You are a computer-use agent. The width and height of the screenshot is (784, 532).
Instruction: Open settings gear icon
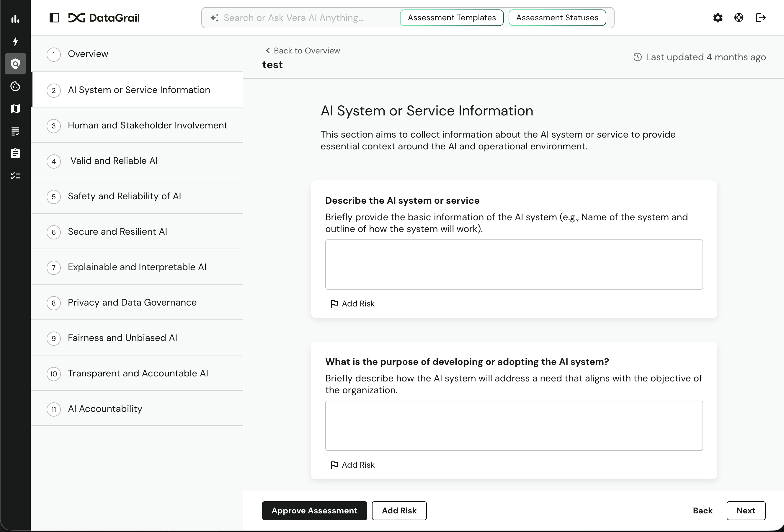(x=718, y=18)
